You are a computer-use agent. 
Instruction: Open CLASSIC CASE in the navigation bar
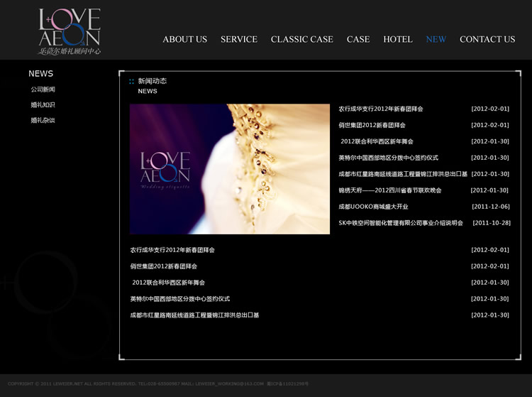coord(301,40)
